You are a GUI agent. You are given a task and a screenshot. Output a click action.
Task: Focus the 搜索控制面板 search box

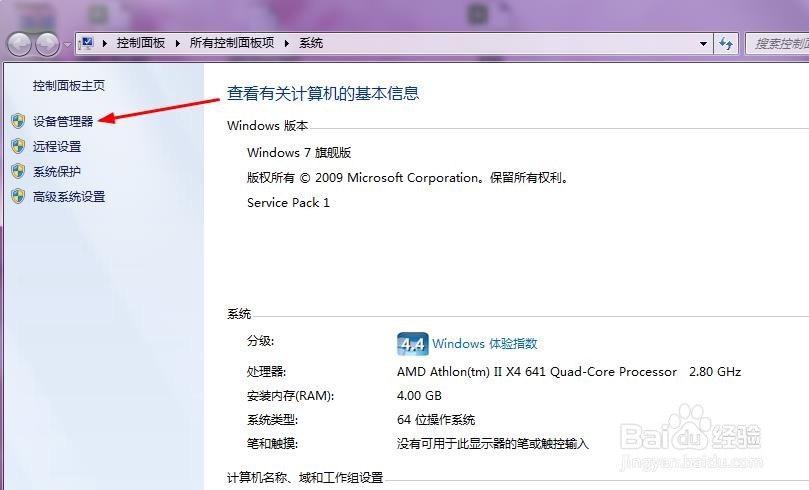(x=778, y=44)
